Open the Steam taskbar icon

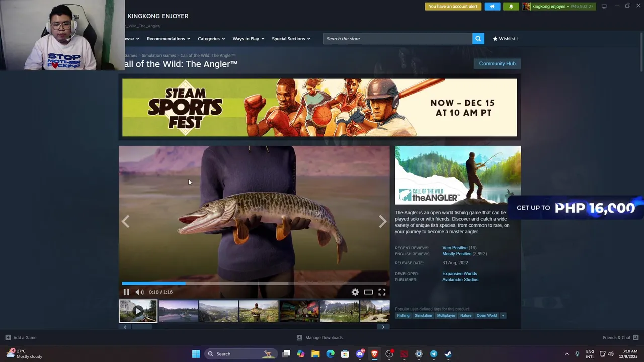pos(448,354)
